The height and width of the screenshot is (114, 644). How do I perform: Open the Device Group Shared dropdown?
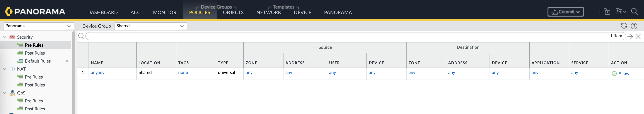pos(150,26)
